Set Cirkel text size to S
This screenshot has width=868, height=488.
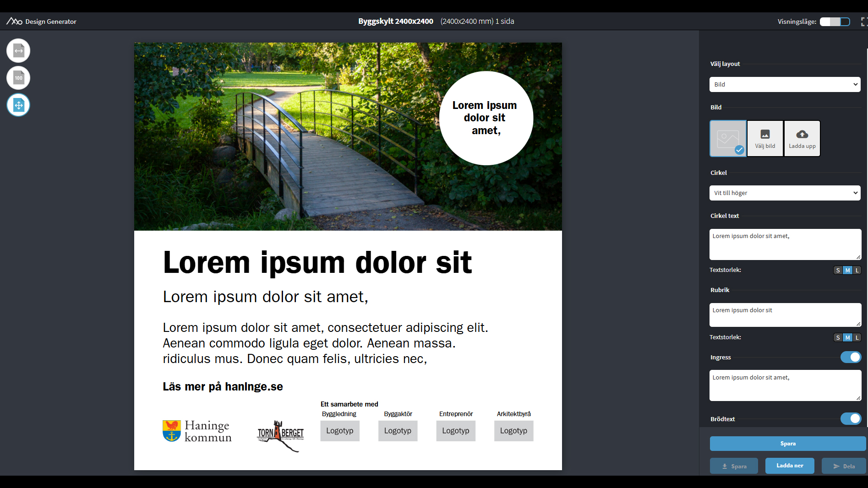838,270
